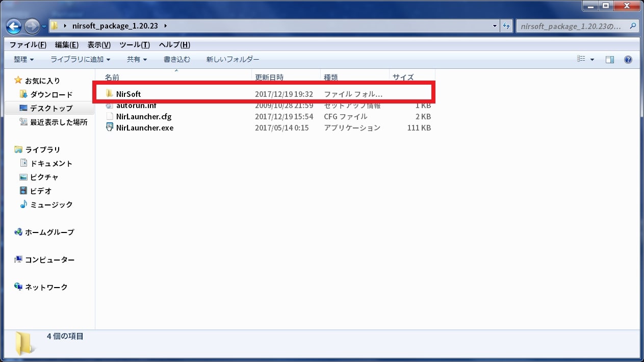Screen dimensions: 644x362
Task: Toggle the preview pane button
Action: (x=610, y=60)
